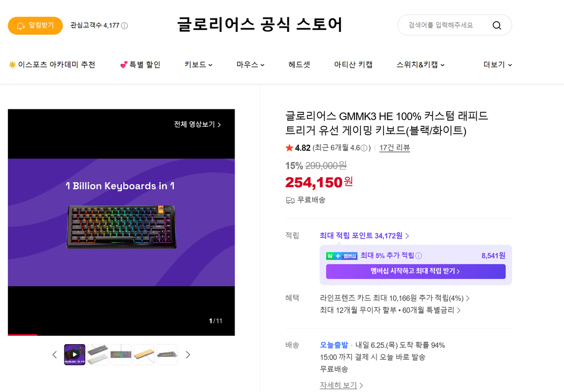
Task: Click the info icon next to 최근 6개월 4.6
Action: 364,148
